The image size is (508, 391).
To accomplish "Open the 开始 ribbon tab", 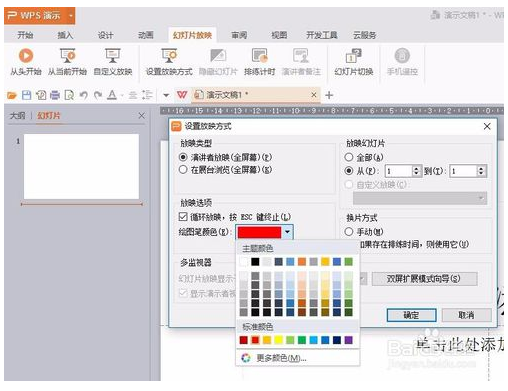I will [25, 35].
